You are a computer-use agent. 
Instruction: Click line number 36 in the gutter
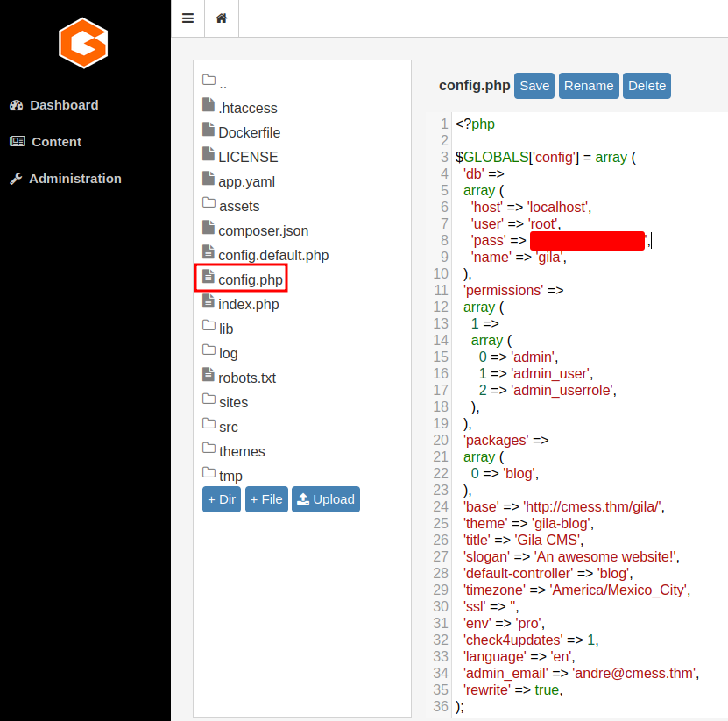coord(441,707)
